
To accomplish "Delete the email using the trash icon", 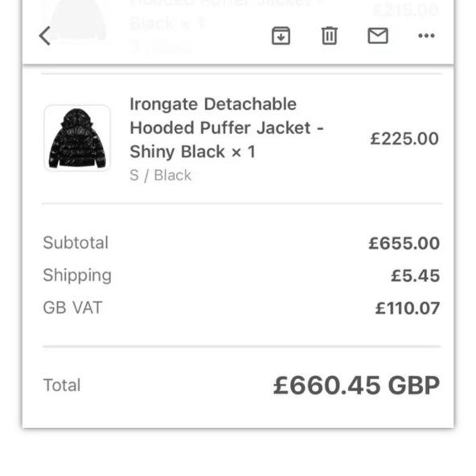I will pyautogui.click(x=329, y=36).
